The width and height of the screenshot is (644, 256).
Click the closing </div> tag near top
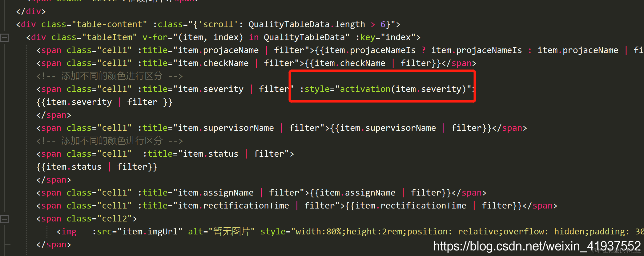(31, 11)
